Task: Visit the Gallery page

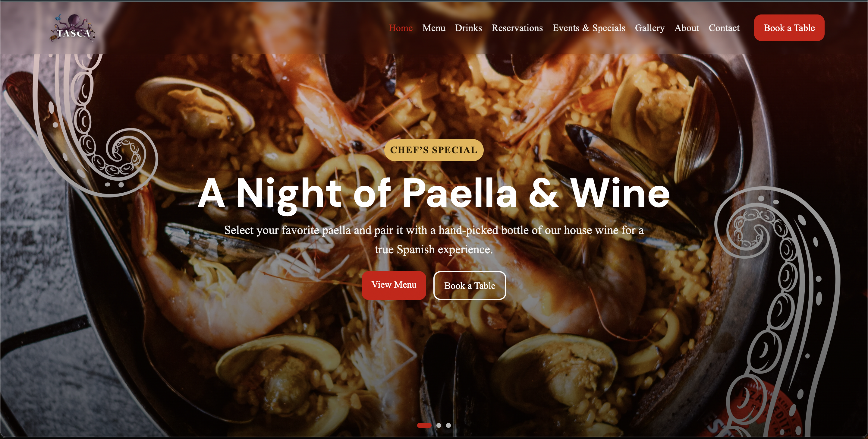Action: 650,28
